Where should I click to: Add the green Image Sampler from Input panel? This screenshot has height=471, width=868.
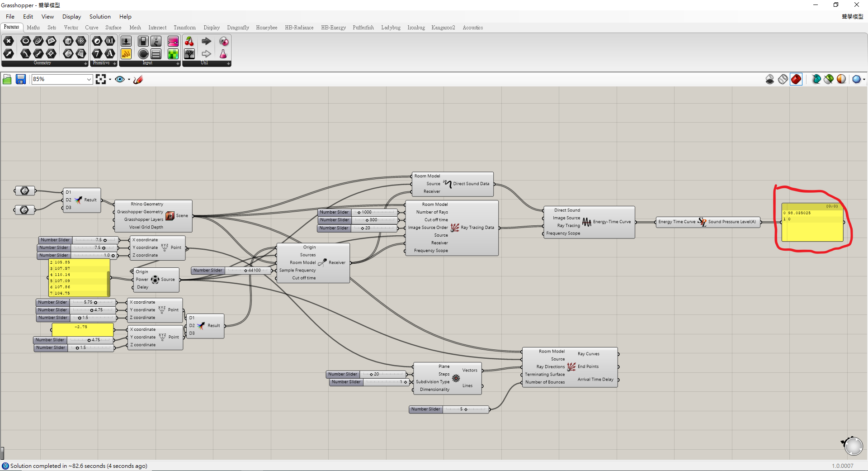pos(173,54)
